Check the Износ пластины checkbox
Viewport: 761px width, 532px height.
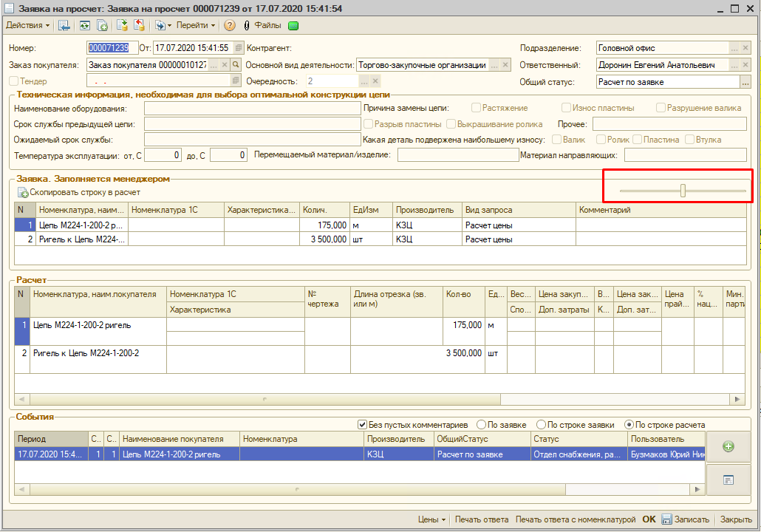pos(566,108)
